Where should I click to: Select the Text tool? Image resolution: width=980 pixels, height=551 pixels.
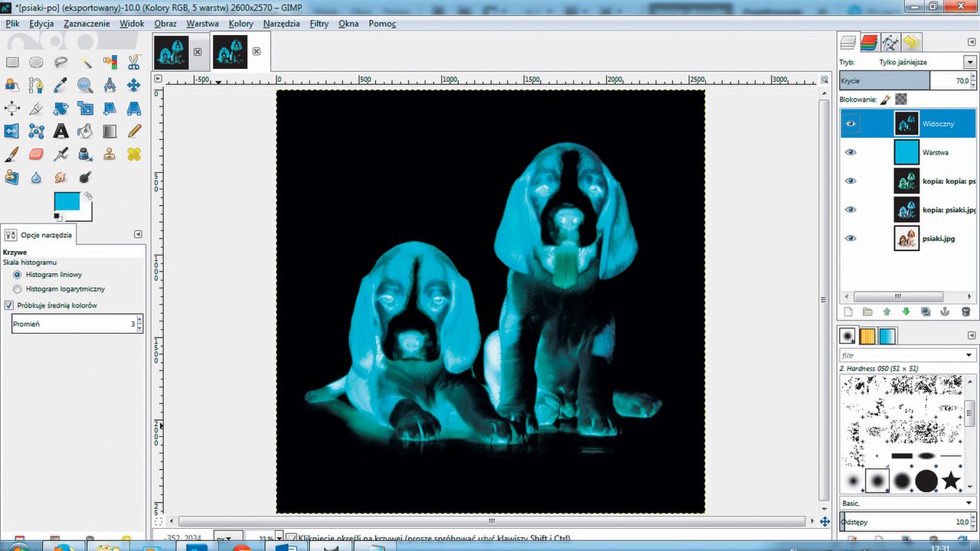pos(61,131)
